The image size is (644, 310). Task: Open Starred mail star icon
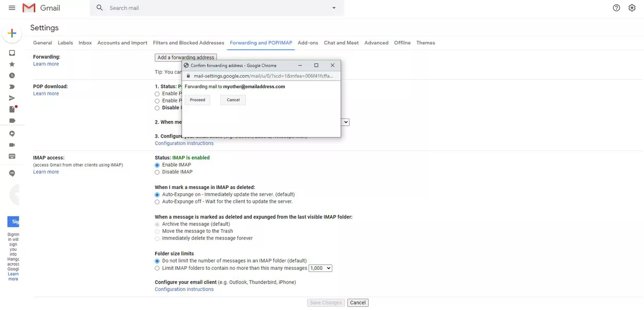(12, 64)
